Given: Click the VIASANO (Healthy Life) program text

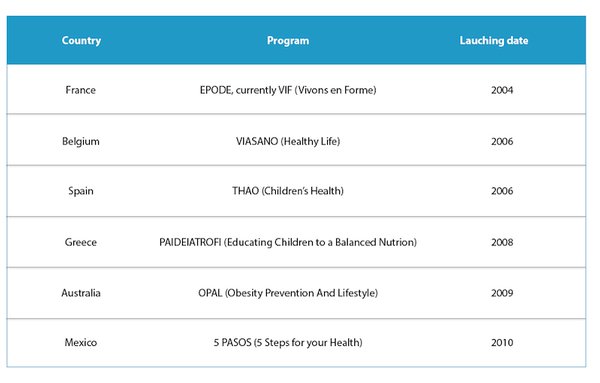Looking at the screenshot, I should pyautogui.click(x=288, y=141).
